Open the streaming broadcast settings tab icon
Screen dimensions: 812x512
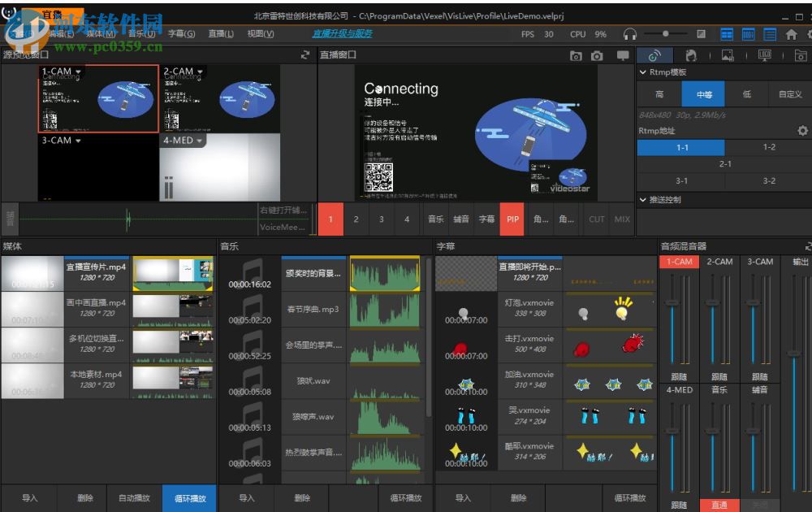tap(654, 55)
